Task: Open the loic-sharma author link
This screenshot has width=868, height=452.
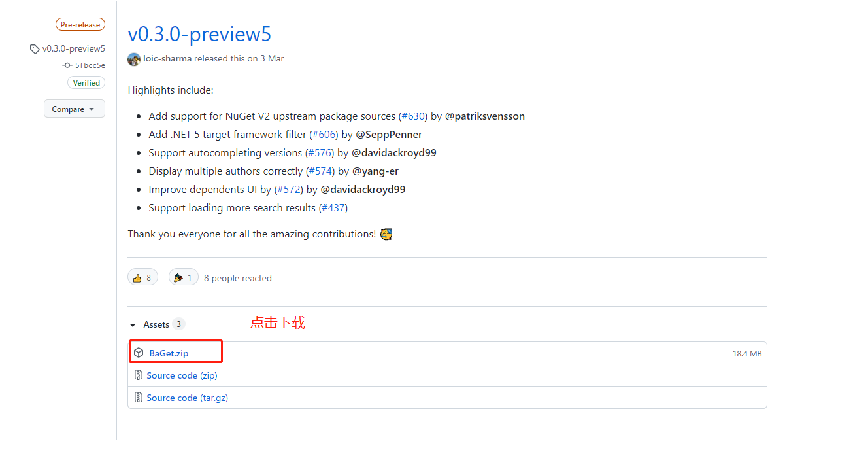Action: 168,58
